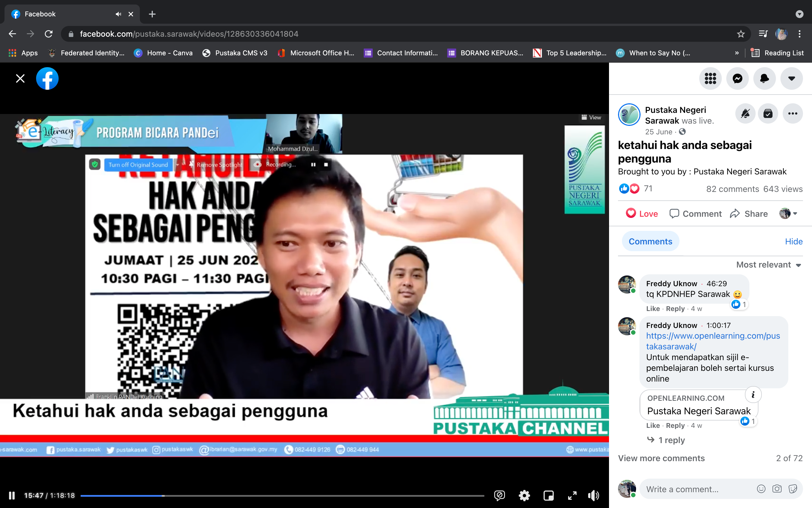The height and width of the screenshot is (508, 812).
Task: Add a sticker to the comment
Action: pos(793,489)
